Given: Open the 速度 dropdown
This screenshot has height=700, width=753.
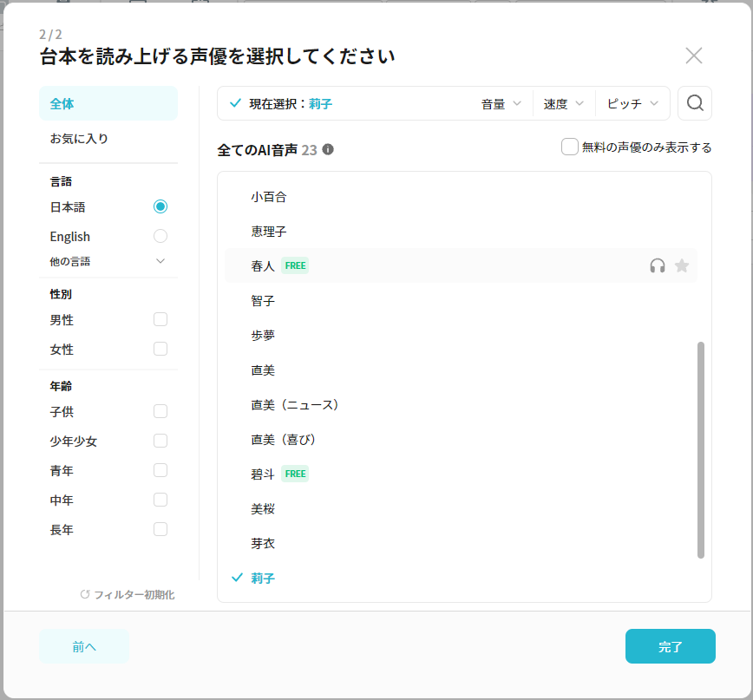Looking at the screenshot, I should point(564,104).
